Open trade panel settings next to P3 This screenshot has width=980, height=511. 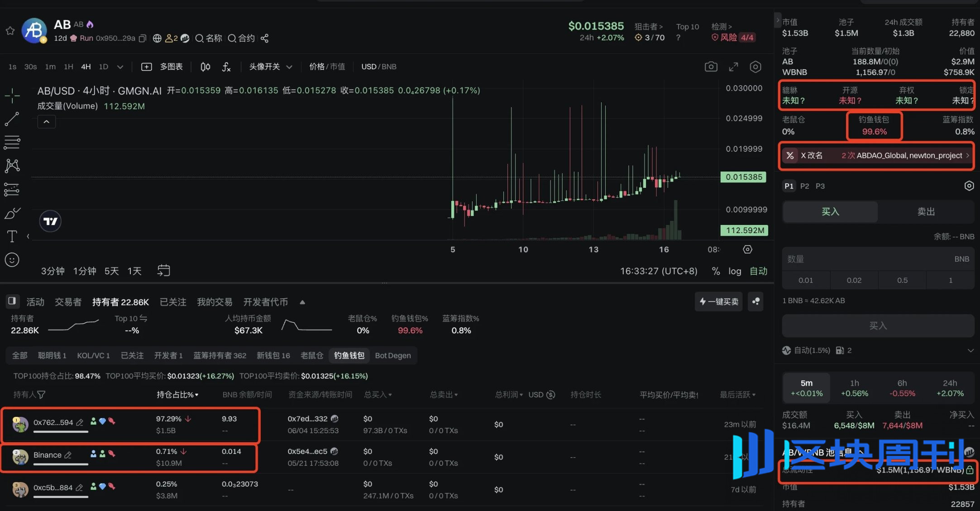point(969,186)
